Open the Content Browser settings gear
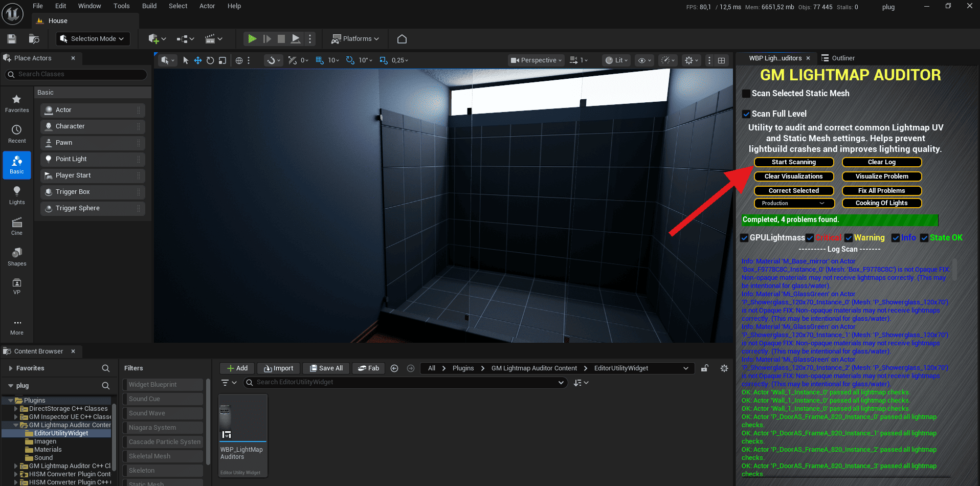980x486 pixels. pos(724,368)
